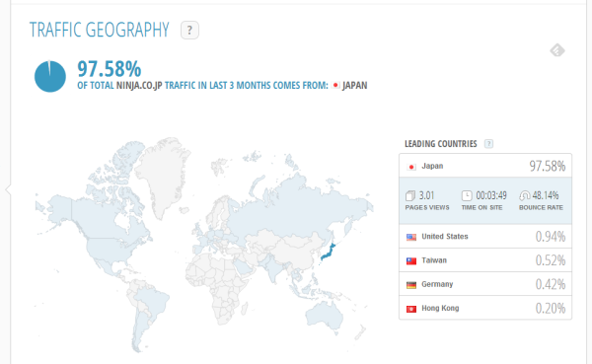Click the LEADING COUNTRIES heading
The width and height of the screenshot is (592, 364).
pyautogui.click(x=441, y=144)
